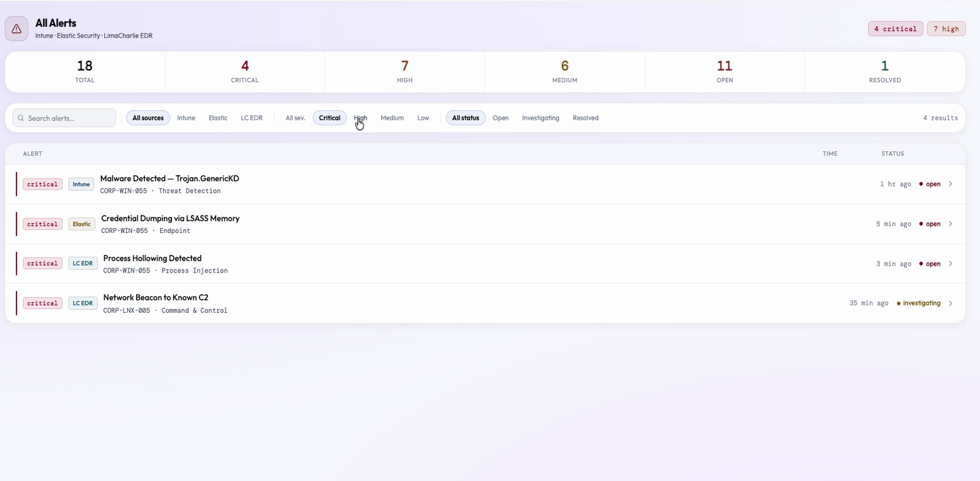Screen dimensions: 980x481
Task: Select the Medium severity filter pill
Action: [392, 118]
